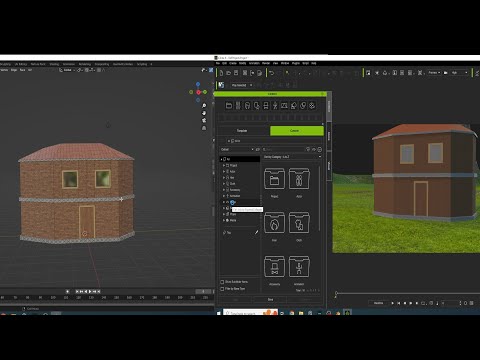The height and width of the screenshot is (360, 480).
Task: Click Open Project folder icon in iClone toolbar
Action: point(229,73)
